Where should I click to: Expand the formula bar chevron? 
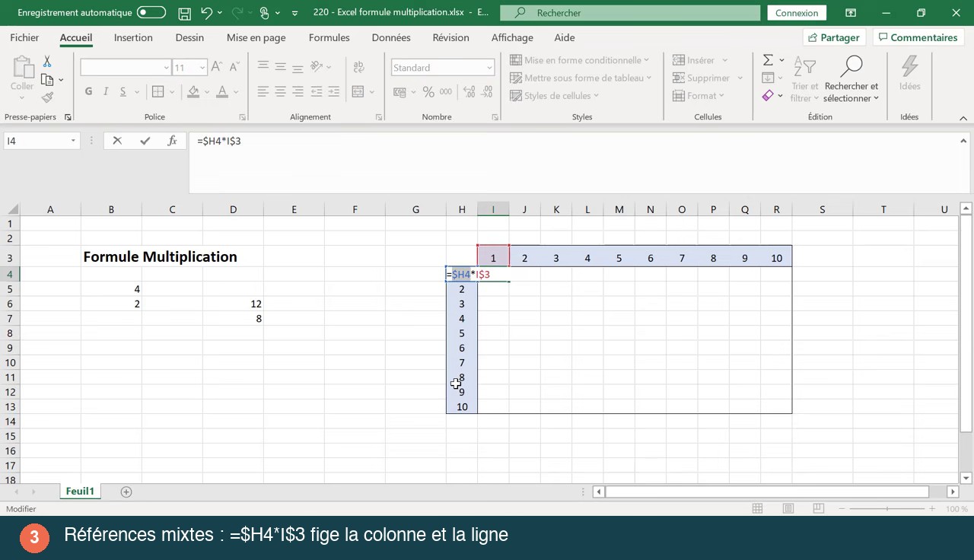pyautogui.click(x=963, y=141)
